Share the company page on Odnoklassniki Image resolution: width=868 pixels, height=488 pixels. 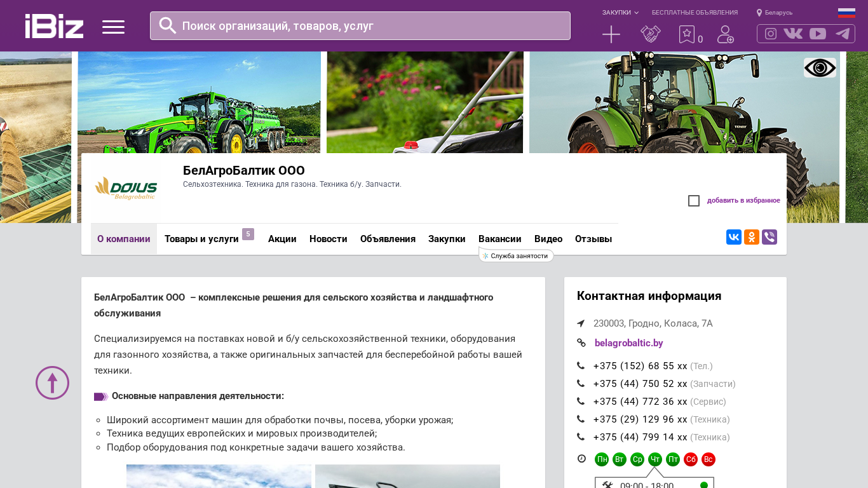pyautogui.click(x=752, y=237)
